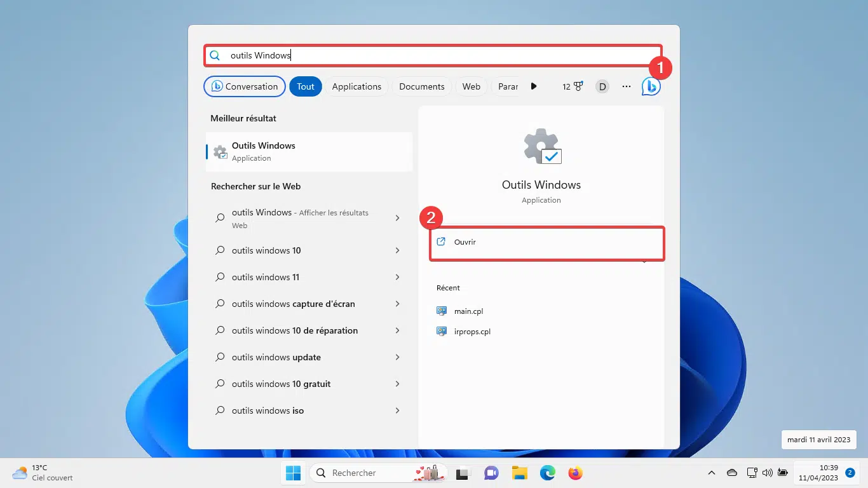Click the network tray icon
This screenshot has width=868, height=488.
click(752, 473)
